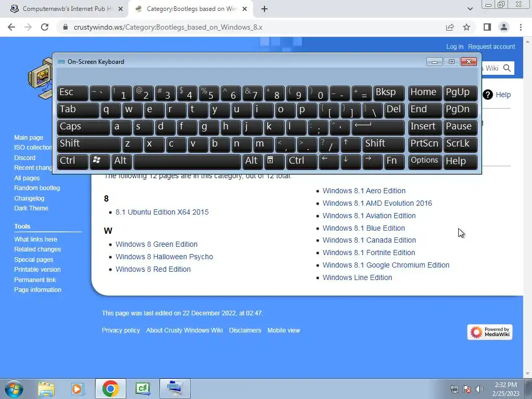
Task: Close the Category:Bootlegs tab
Action: [x=245, y=9]
